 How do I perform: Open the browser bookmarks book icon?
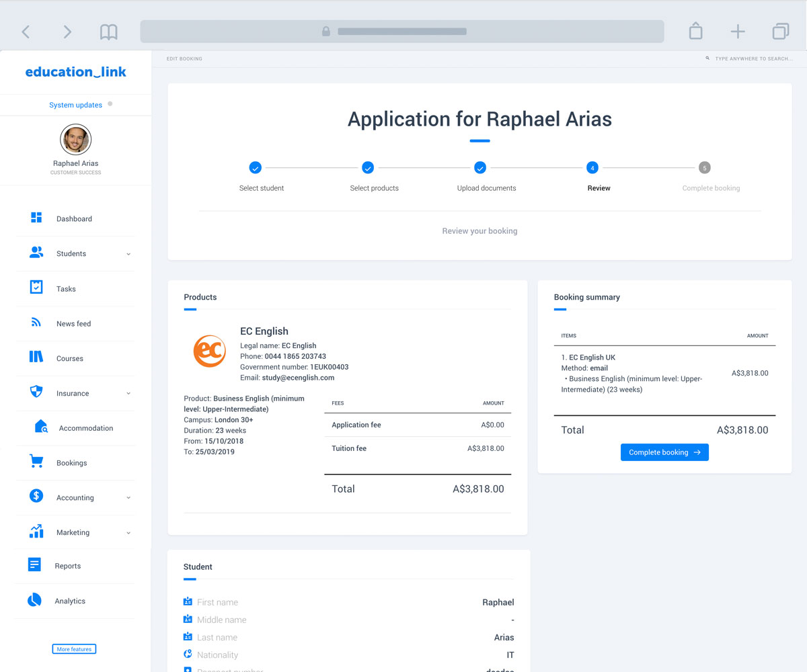pyautogui.click(x=108, y=32)
